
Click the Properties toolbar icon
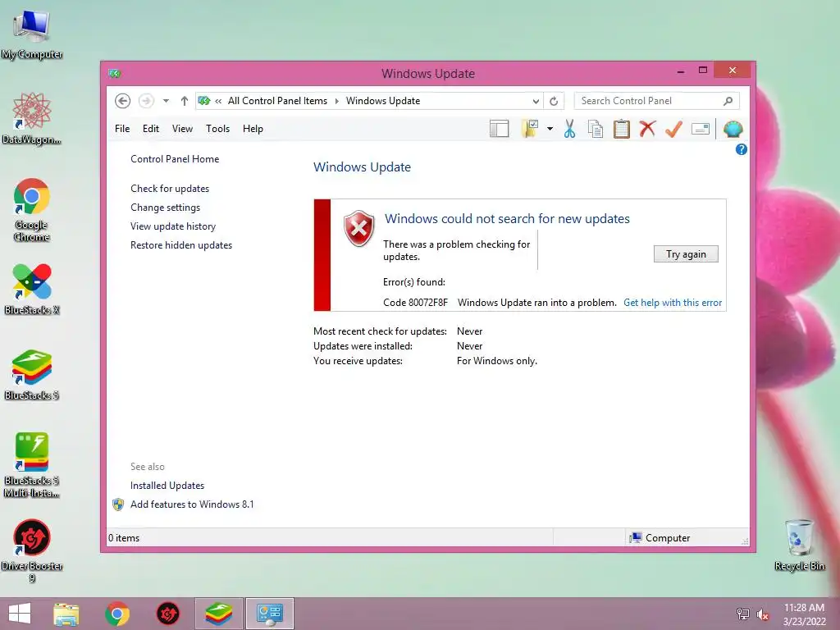pos(701,129)
